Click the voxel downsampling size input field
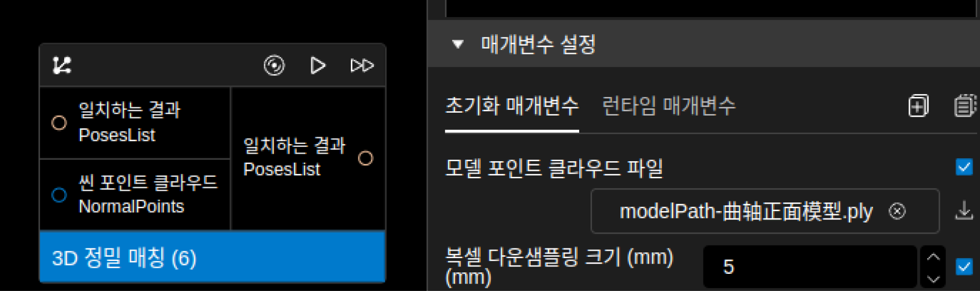980x291 pixels. [x=809, y=267]
